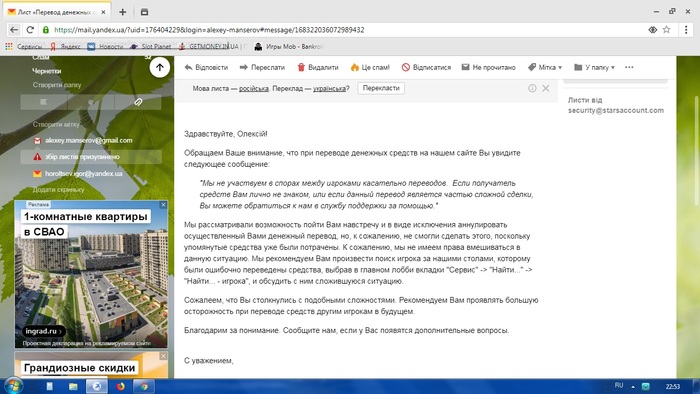
Task: Show hidden tray icons arrow
Action: [633, 386]
